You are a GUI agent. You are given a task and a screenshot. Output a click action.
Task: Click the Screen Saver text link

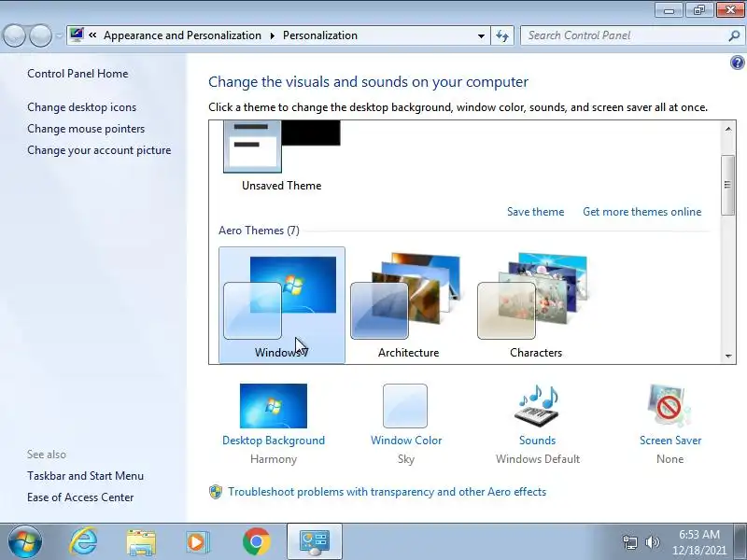coord(670,441)
